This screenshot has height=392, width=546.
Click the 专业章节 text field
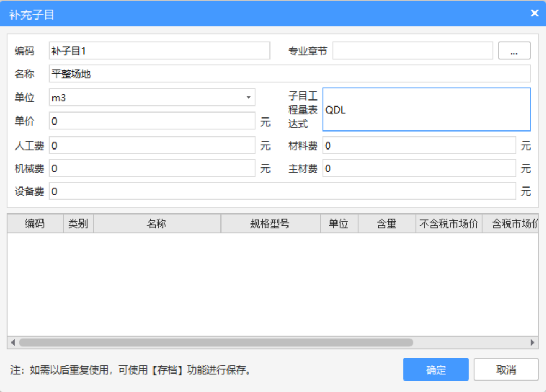[x=412, y=51]
